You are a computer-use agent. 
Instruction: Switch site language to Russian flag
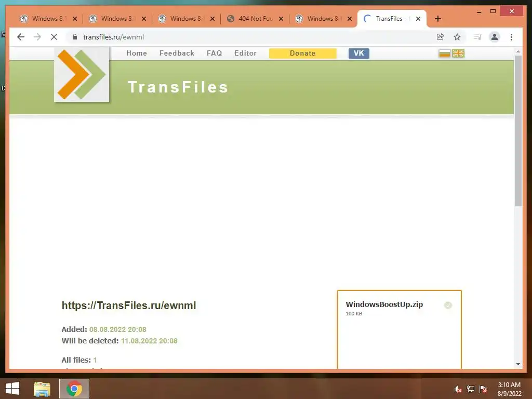point(444,54)
